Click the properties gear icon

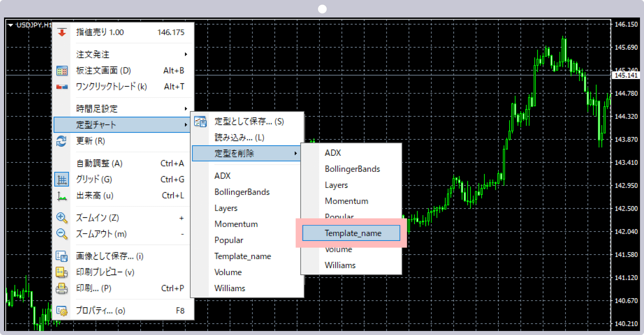coord(62,311)
